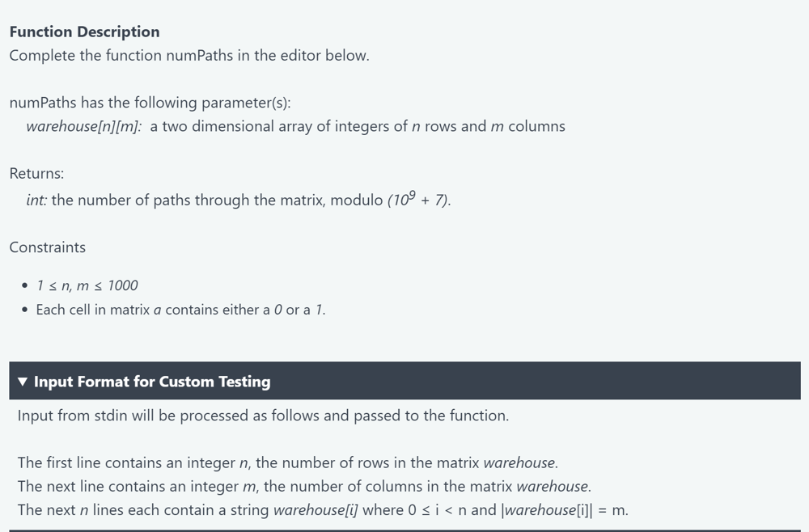Select the int: return type text

point(36,200)
